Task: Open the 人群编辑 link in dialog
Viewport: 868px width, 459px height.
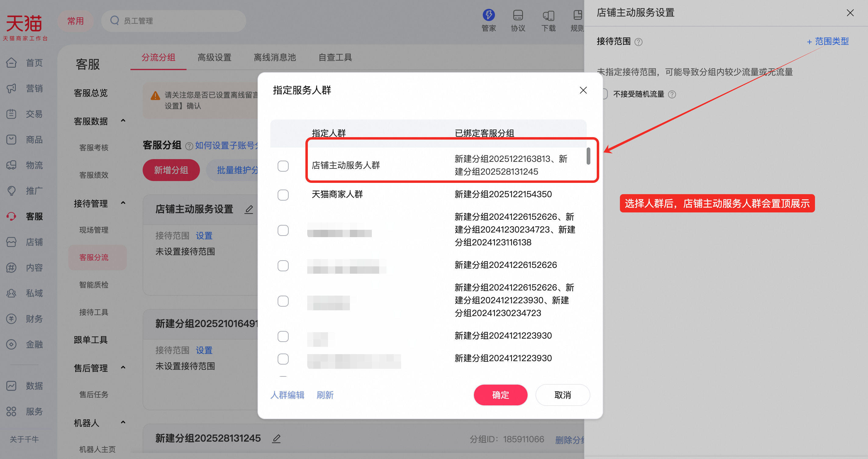Action: [x=287, y=395]
